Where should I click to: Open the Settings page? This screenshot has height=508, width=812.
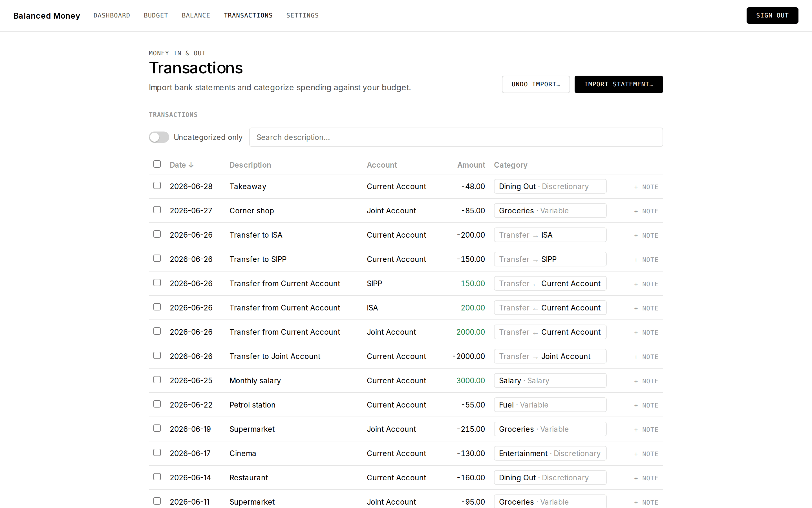pyautogui.click(x=302, y=16)
